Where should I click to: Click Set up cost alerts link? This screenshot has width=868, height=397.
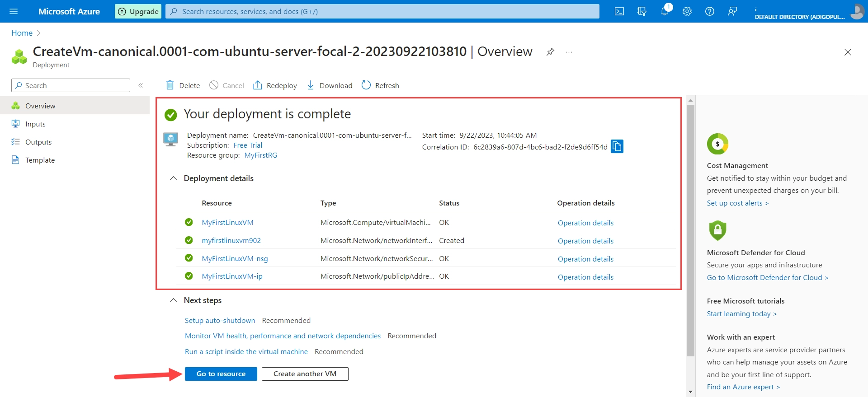(x=738, y=203)
